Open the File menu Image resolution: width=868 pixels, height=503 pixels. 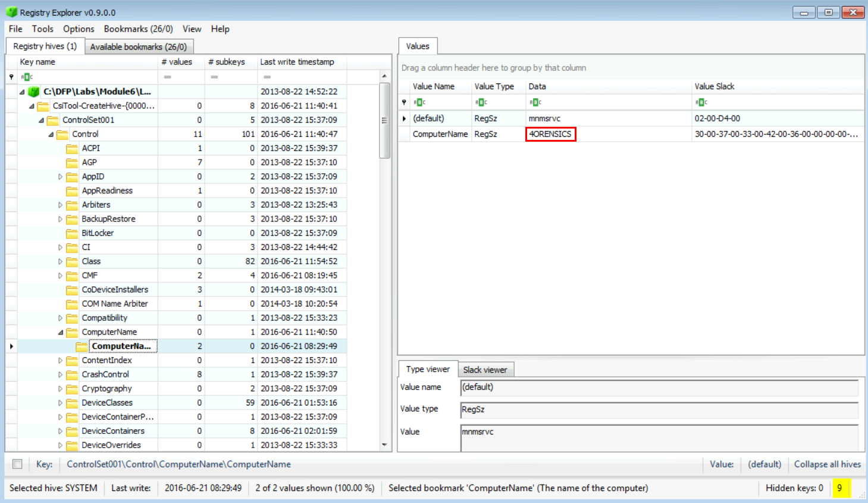(15, 29)
